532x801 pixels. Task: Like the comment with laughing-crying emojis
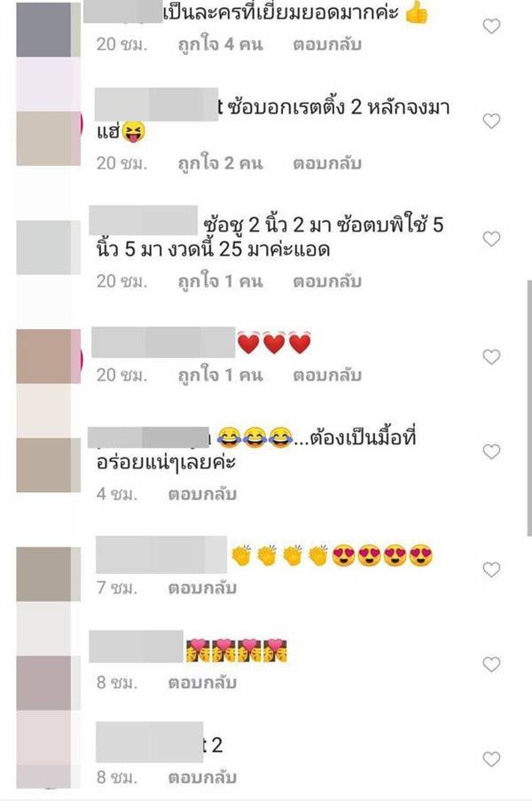click(491, 452)
